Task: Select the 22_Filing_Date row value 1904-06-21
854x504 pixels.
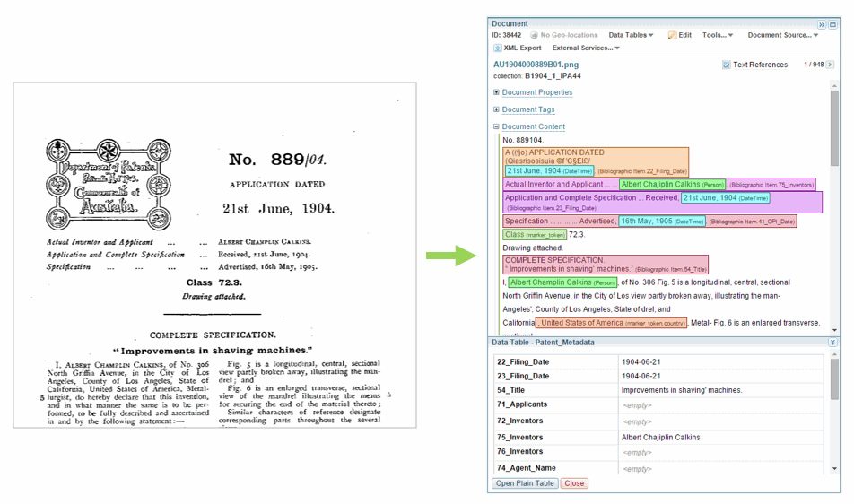Action: (x=641, y=362)
